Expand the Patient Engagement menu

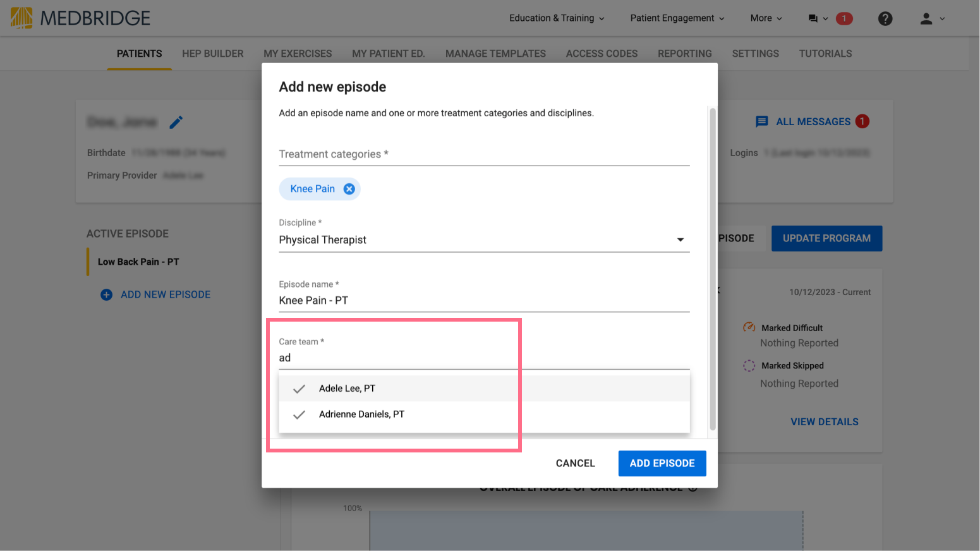(x=677, y=18)
